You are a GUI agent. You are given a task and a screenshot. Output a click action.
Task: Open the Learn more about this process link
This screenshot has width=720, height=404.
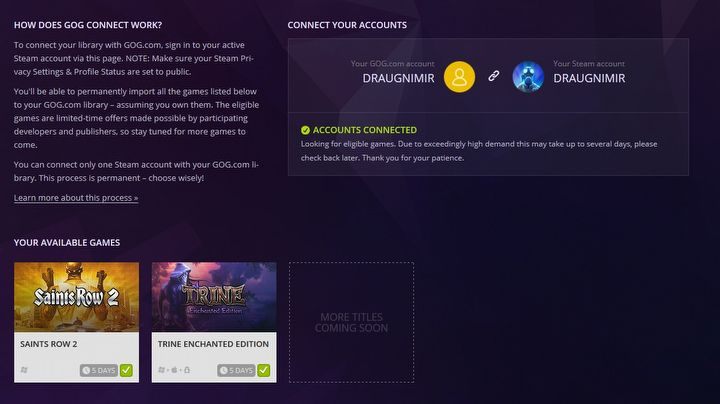click(76, 198)
